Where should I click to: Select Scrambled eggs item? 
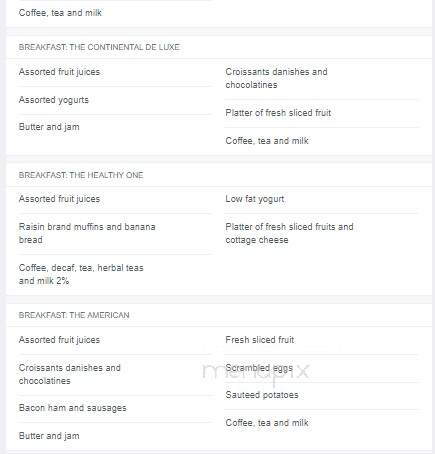click(x=259, y=368)
